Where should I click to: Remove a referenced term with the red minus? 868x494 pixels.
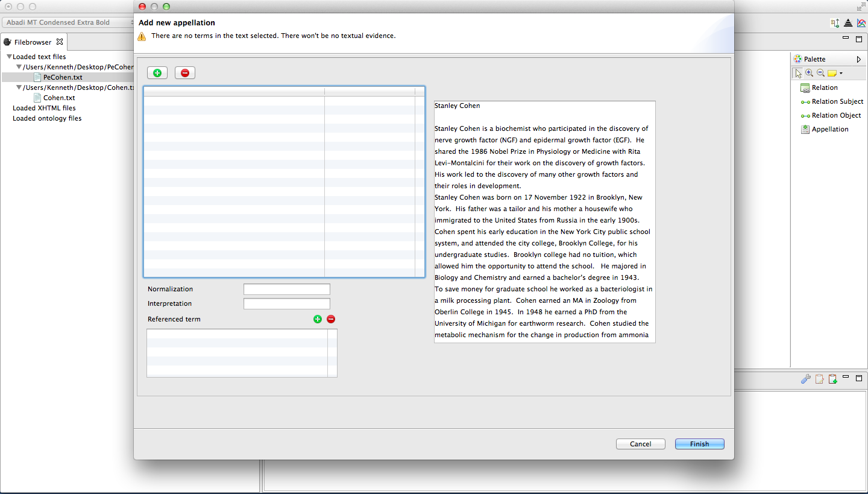click(331, 319)
